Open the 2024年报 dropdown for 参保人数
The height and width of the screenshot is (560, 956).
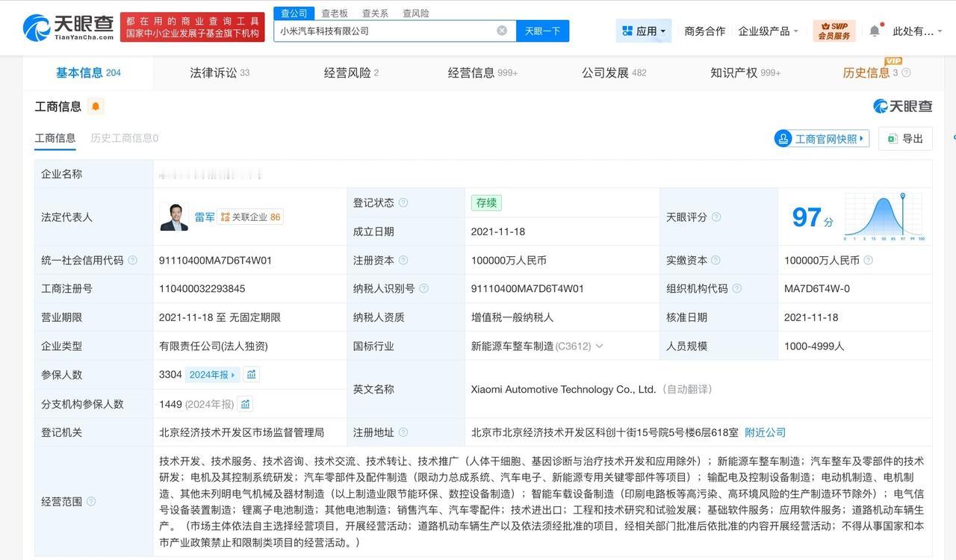click(213, 374)
